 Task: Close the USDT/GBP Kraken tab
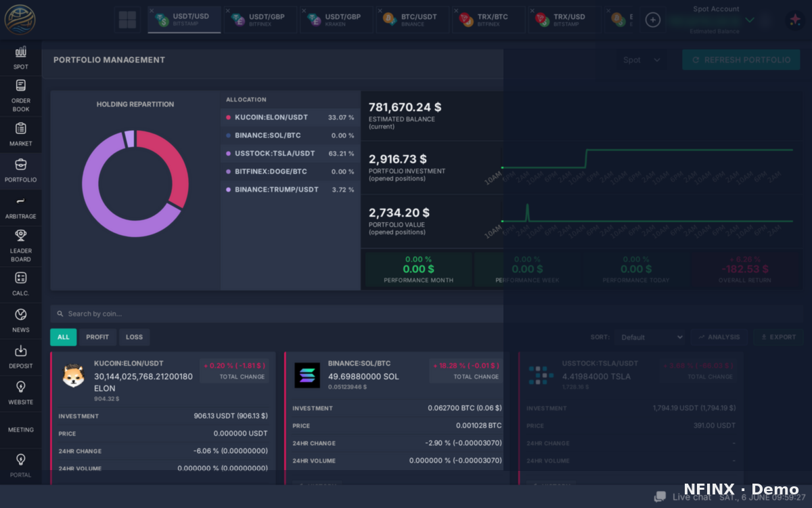(x=304, y=11)
